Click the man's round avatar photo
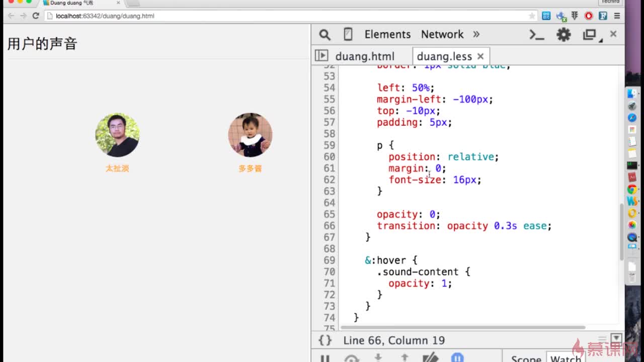 tap(117, 135)
